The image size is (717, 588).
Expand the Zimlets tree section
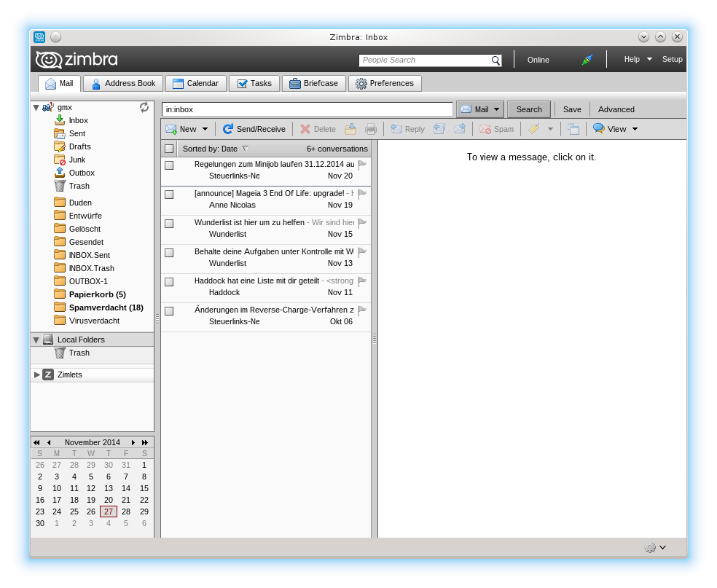click(x=37, y=375)
